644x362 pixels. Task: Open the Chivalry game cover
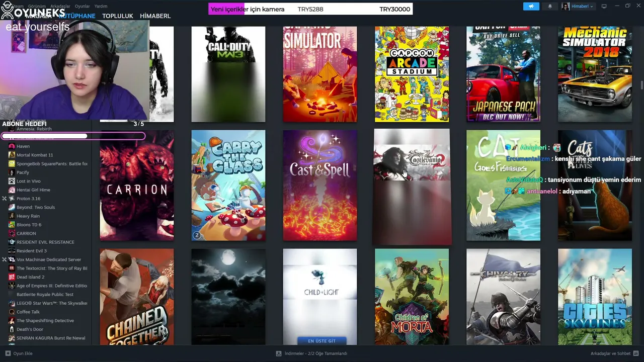click(x=503, y=297)
